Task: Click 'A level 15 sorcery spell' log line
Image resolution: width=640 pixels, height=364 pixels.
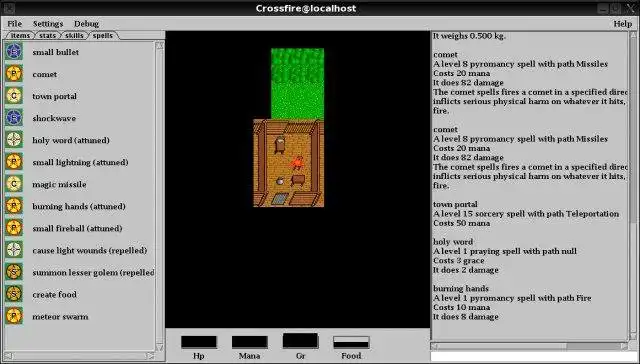Action: 526,214
